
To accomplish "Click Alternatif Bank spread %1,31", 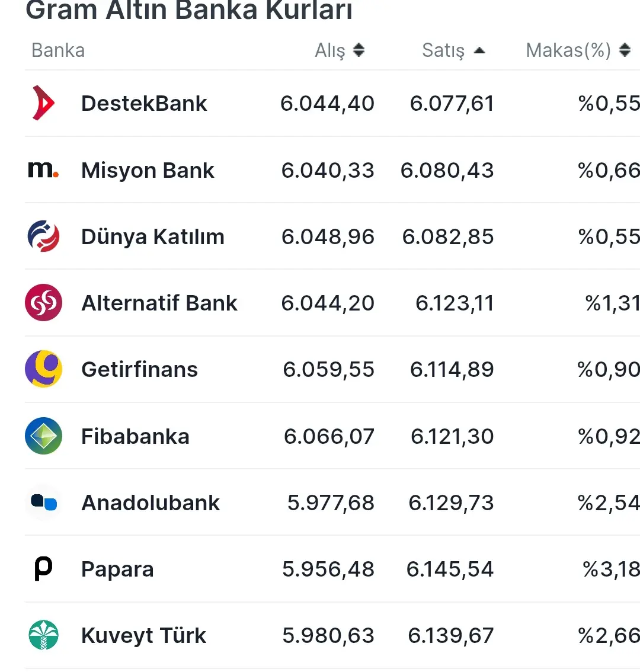I will pyautogui.click(x=612, y=303).
